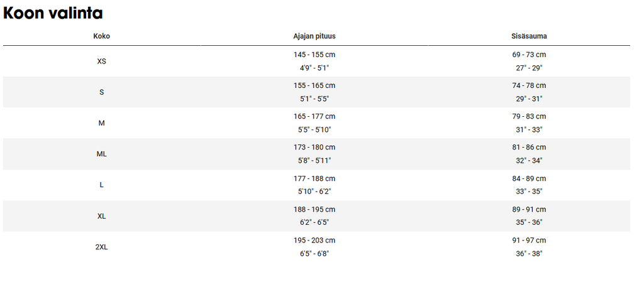Select the L size row label
Viewport: 644px width, 287px height.
(101, 185)
